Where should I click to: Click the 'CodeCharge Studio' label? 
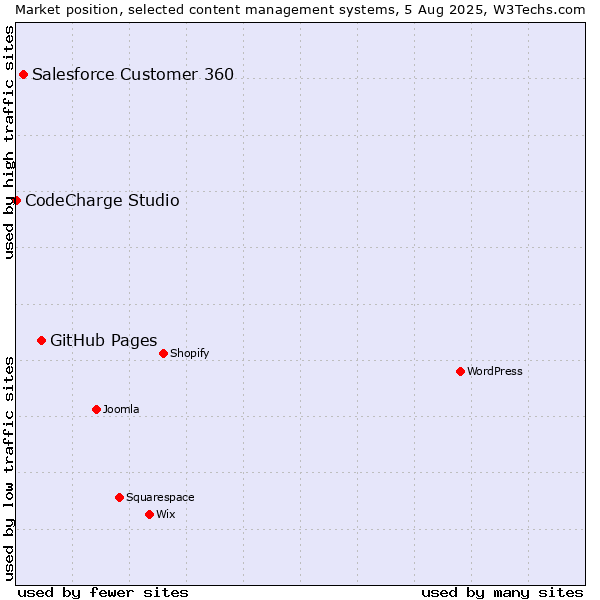coord(102,201)
